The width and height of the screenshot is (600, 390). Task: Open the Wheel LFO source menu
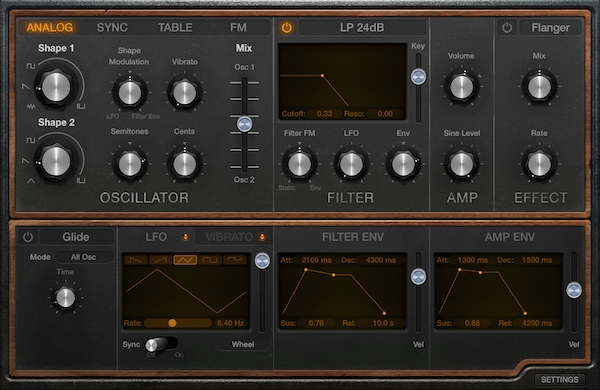(x=243, y=344)
